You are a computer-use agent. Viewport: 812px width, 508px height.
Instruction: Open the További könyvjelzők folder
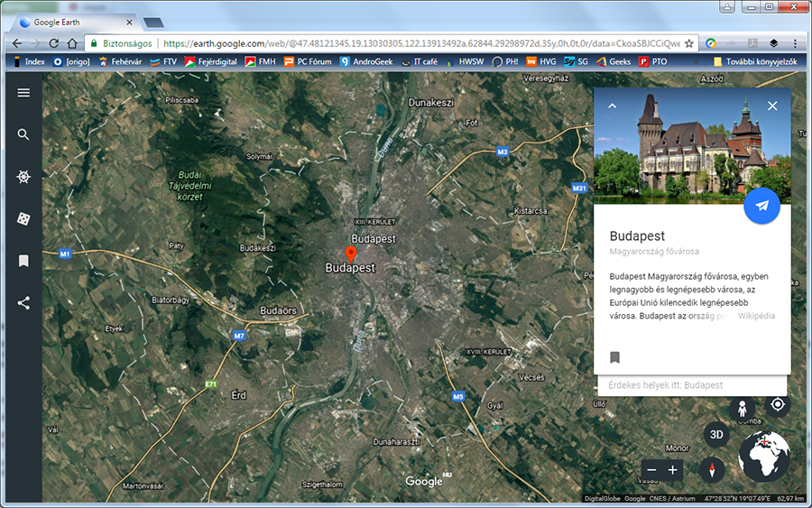(755, 61)
